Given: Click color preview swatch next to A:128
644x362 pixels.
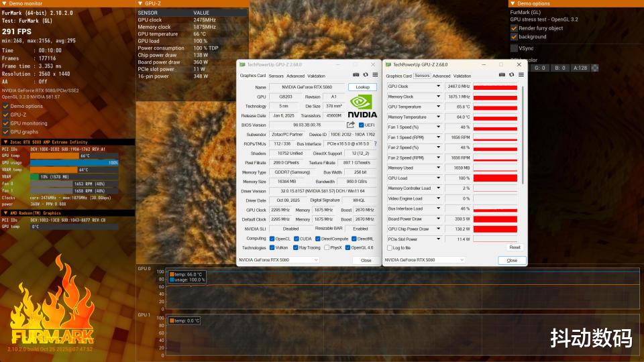Looking at the screenshot, I should [595, 68].
